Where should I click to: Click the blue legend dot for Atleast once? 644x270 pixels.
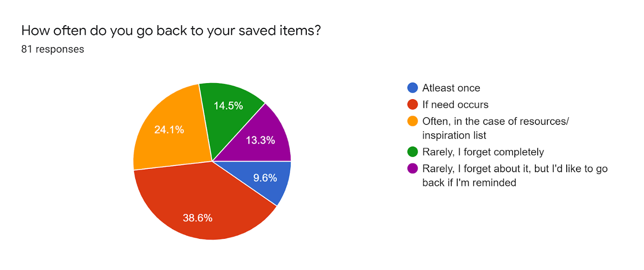pos(413,88)
